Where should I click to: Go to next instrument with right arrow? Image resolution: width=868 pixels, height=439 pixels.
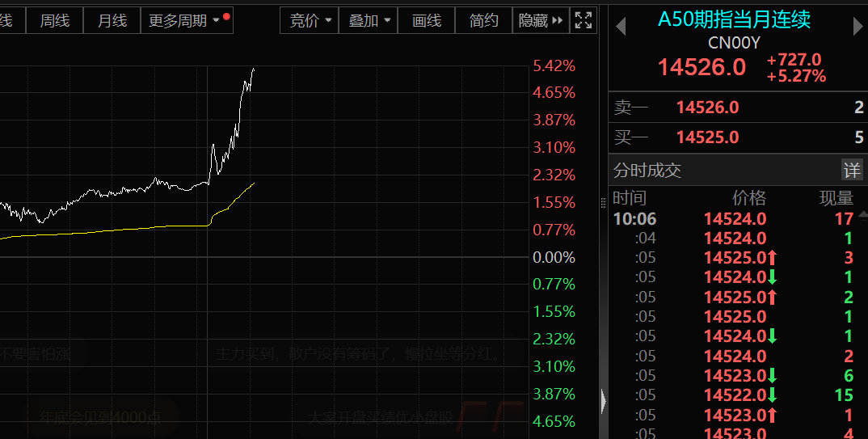[x=857, y=26]
